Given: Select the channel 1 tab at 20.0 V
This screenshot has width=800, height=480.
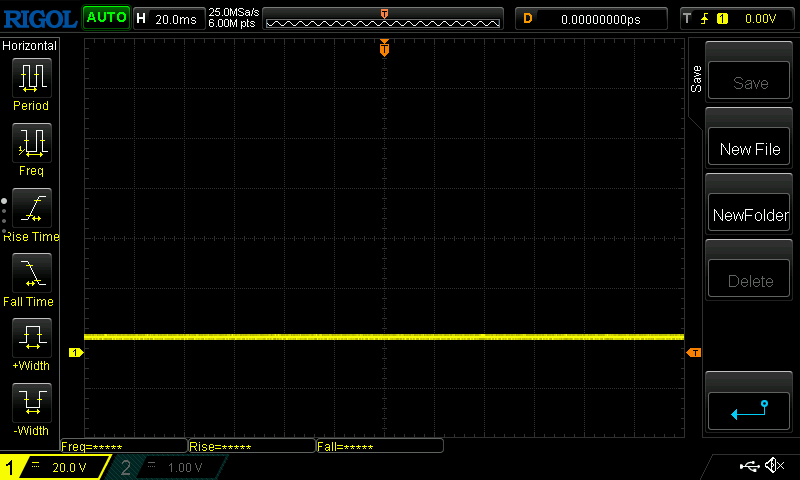Looking at the screenshot, I should point(56,467).
